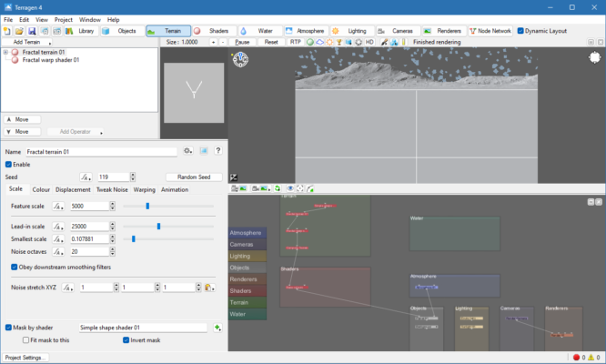The width and height of the screenshot is (606, 364).
Task: Open the Project menu
Action: [64, 20]
